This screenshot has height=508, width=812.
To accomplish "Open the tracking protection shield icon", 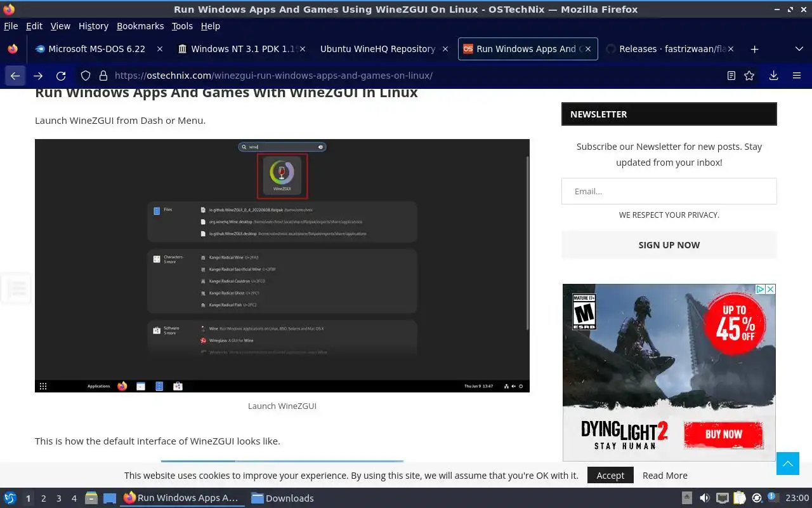I will 86,76.
